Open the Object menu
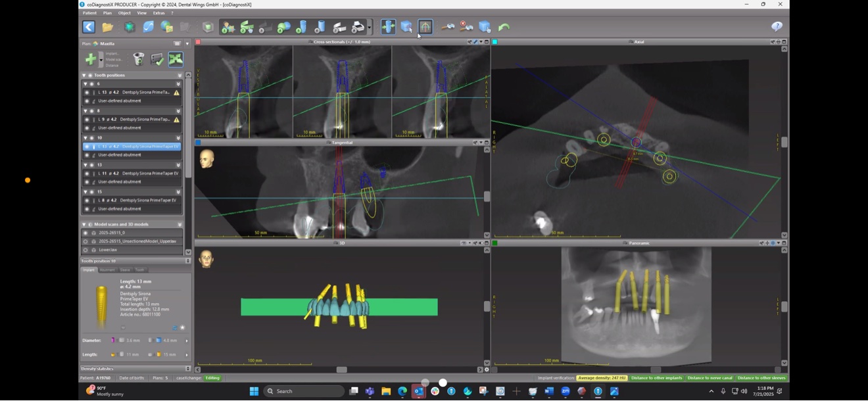This screenshot has height=401, width=868. tap(124, 13)
